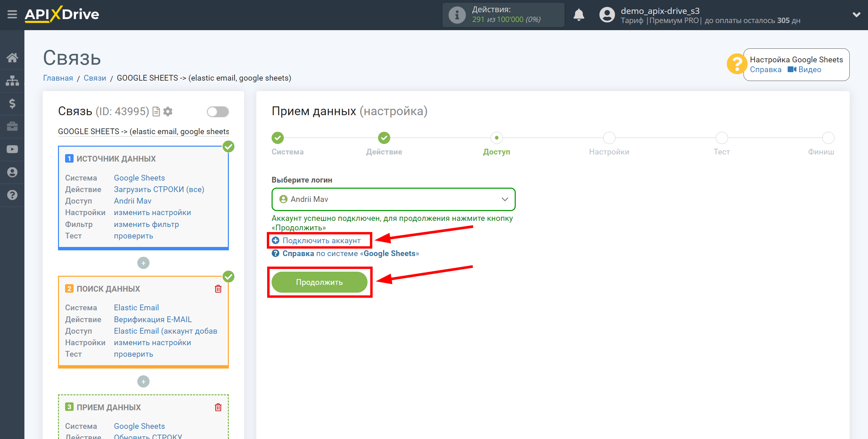Open the connections sitemap sidebar icon

point(12,81)
